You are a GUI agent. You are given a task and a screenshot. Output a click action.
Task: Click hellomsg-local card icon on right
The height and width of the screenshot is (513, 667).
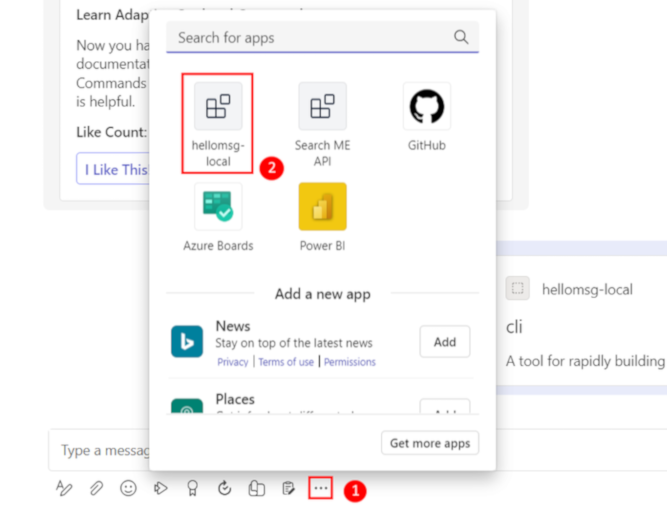(517, 288)
